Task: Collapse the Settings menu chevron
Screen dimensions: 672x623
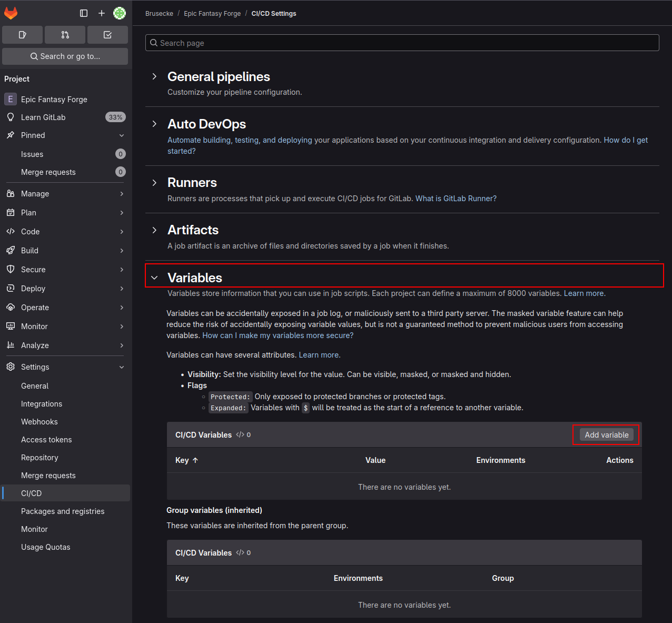Action: click(122, 367)
